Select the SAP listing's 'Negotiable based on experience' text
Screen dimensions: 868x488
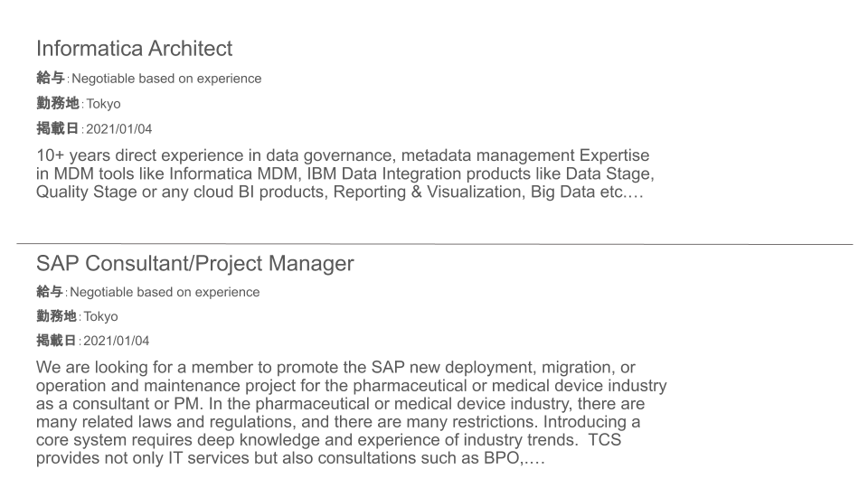pyautogui.click(x=165, y=292)
